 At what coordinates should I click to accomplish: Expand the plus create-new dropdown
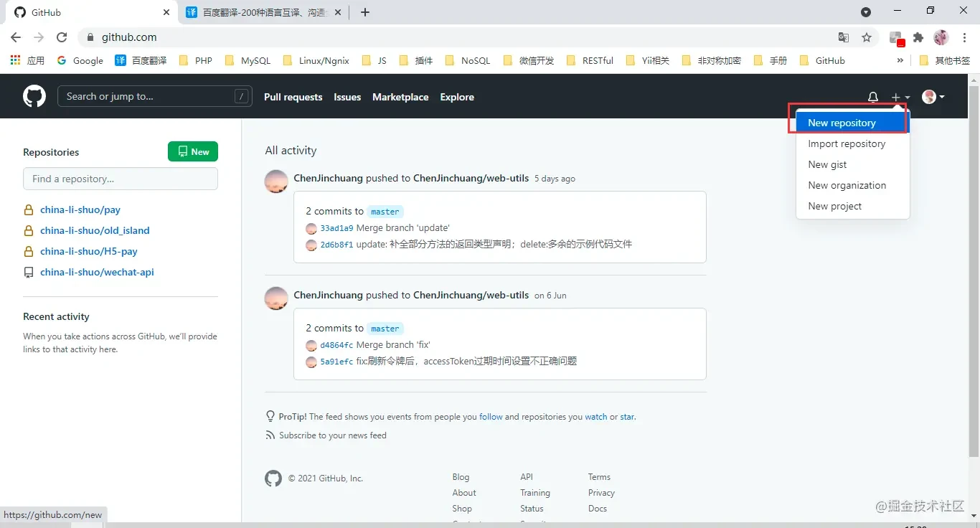(900, 97)
